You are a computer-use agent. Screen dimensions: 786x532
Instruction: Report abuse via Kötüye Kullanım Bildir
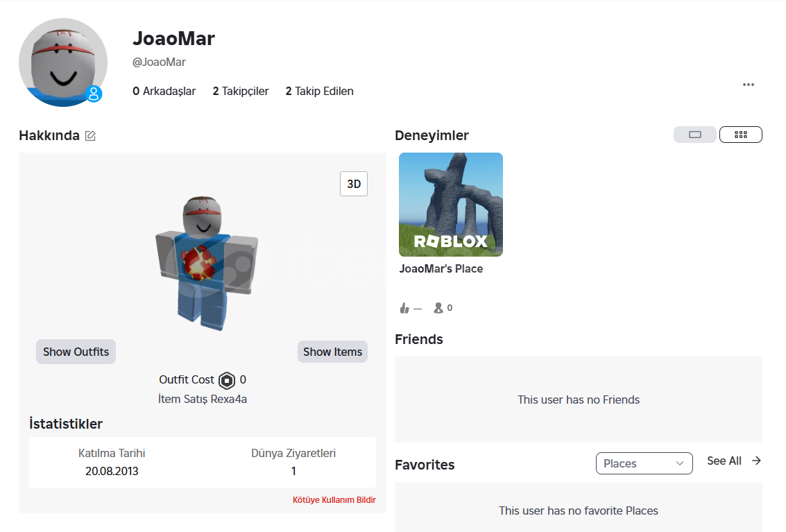[334, 500]
